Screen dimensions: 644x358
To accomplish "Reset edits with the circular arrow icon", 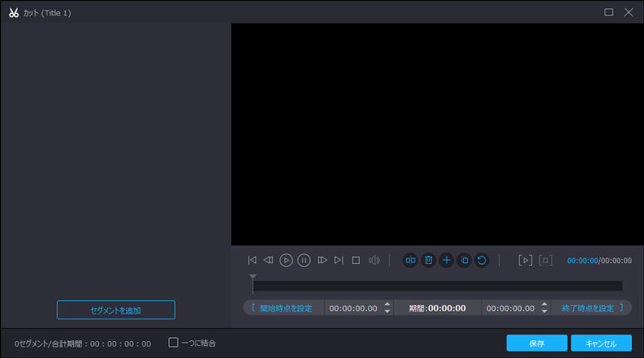I will coord(481,261).
